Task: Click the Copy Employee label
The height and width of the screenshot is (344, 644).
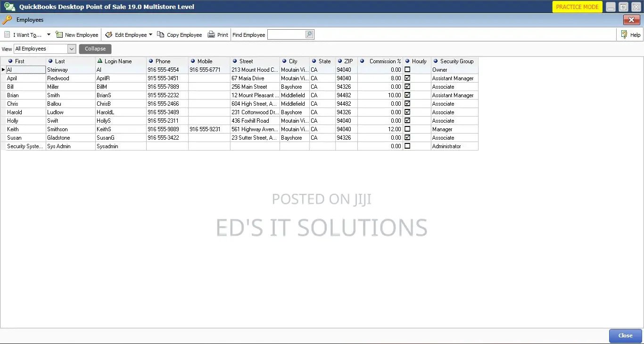Action: pos(184,35)
